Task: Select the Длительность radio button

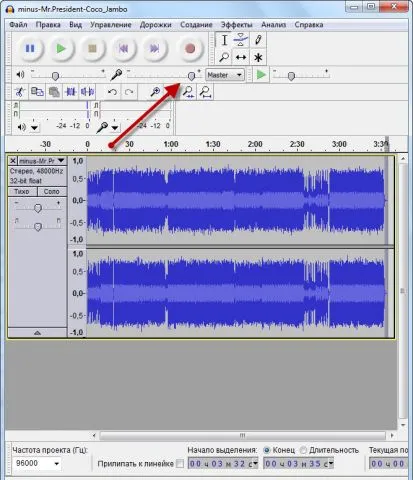Action: click(x=303, y=450)
